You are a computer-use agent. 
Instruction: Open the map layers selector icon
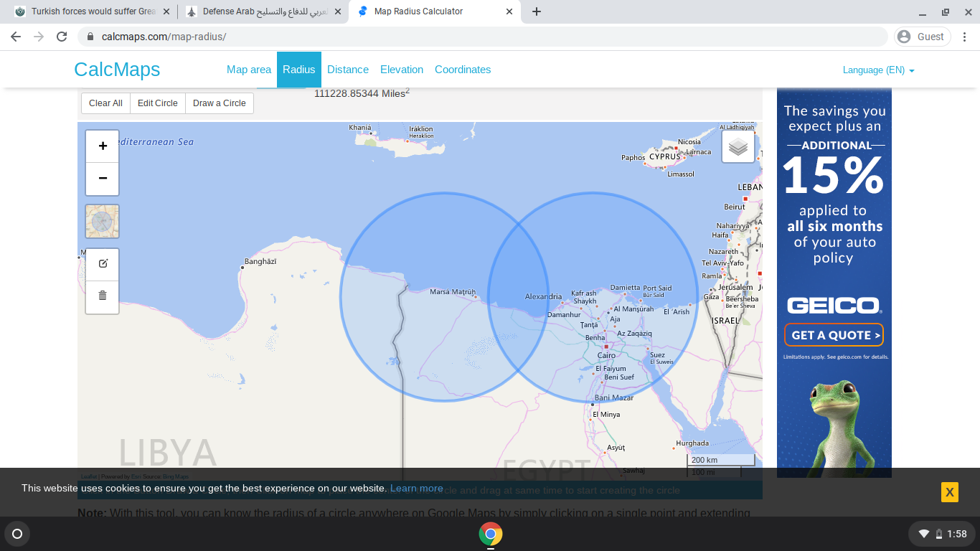[x=738, y=146]
